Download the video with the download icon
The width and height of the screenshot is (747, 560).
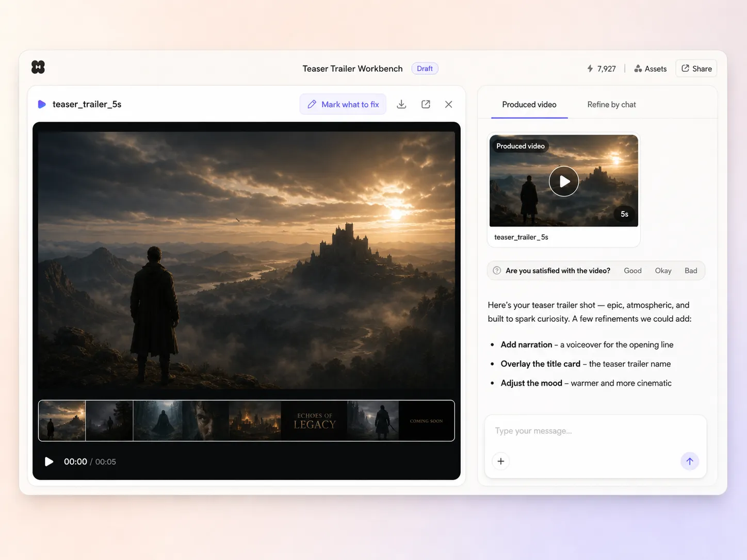(x=401, y=104)
